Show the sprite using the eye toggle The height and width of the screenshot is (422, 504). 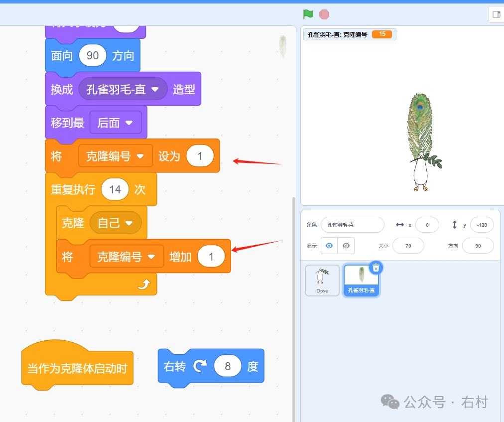(x=329, y=246)
